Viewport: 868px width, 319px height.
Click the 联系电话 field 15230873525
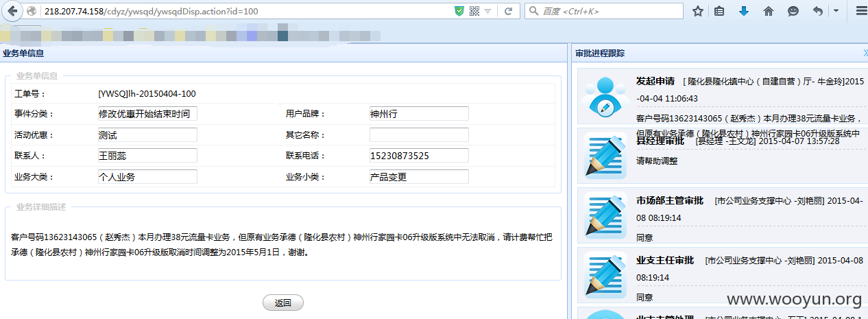pos(419,156)
